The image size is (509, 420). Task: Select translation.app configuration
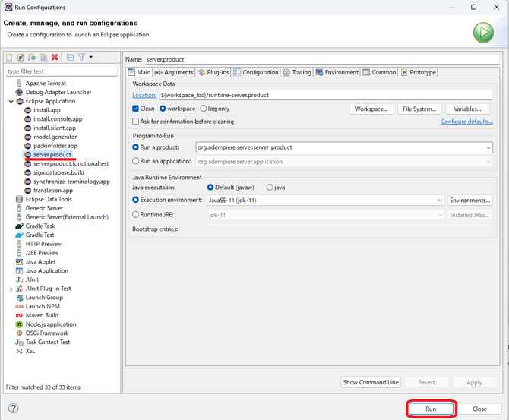point(53,191)
